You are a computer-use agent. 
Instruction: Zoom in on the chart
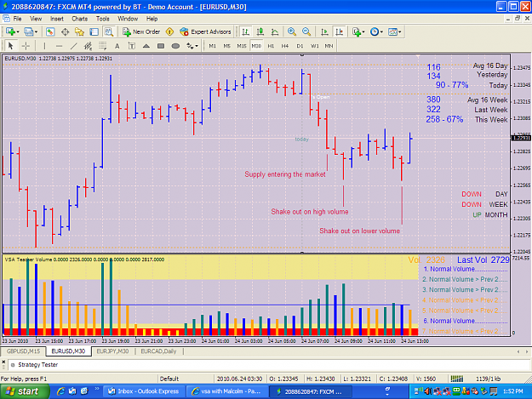(291, 31)
